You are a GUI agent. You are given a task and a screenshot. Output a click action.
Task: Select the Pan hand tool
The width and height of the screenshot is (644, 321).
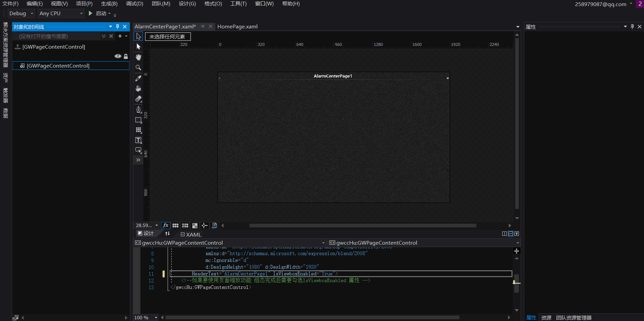coord(138,57)
